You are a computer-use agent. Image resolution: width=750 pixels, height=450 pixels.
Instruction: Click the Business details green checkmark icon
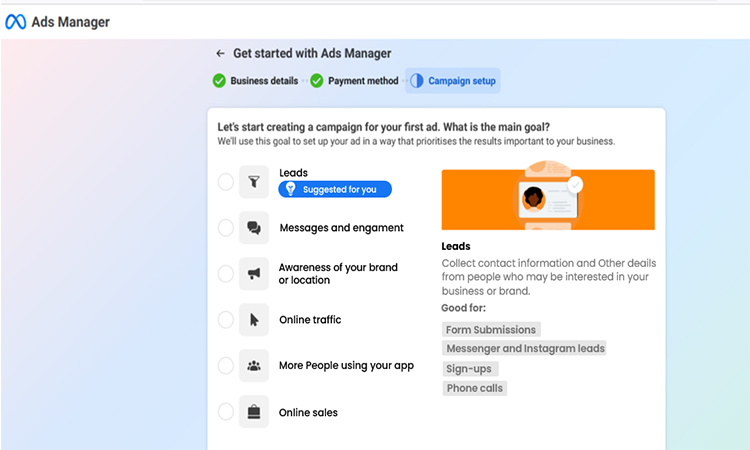pos(219,81)
